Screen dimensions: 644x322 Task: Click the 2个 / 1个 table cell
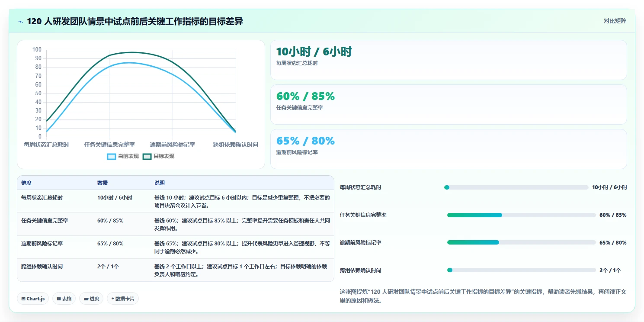tap(108, 267)
